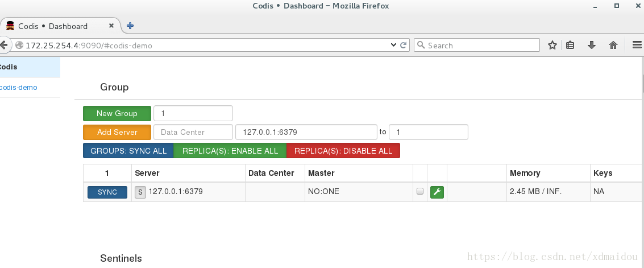Focus the Firefox Search box
644x268 pixels.
[477, 45]
